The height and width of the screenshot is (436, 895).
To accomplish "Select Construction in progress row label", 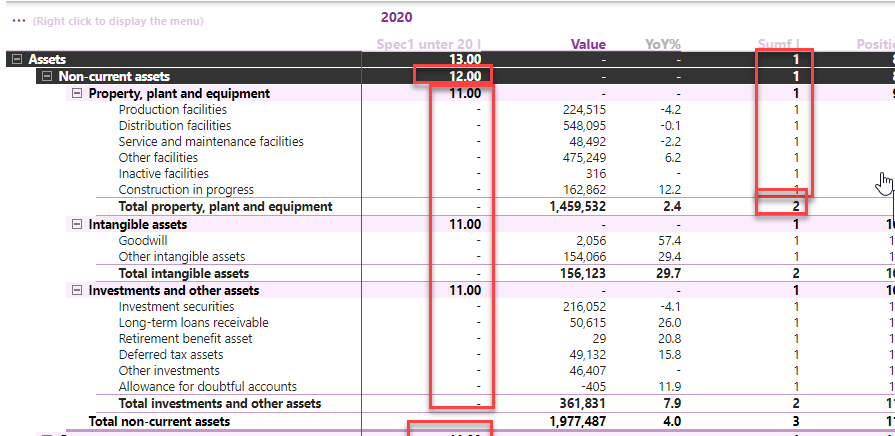I will click(186, 189).
